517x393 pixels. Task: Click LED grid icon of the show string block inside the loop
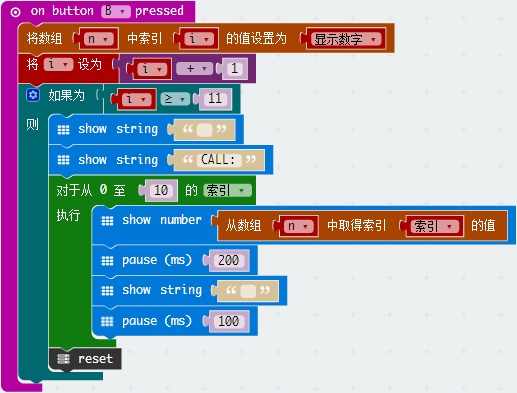tap(107, 291)
